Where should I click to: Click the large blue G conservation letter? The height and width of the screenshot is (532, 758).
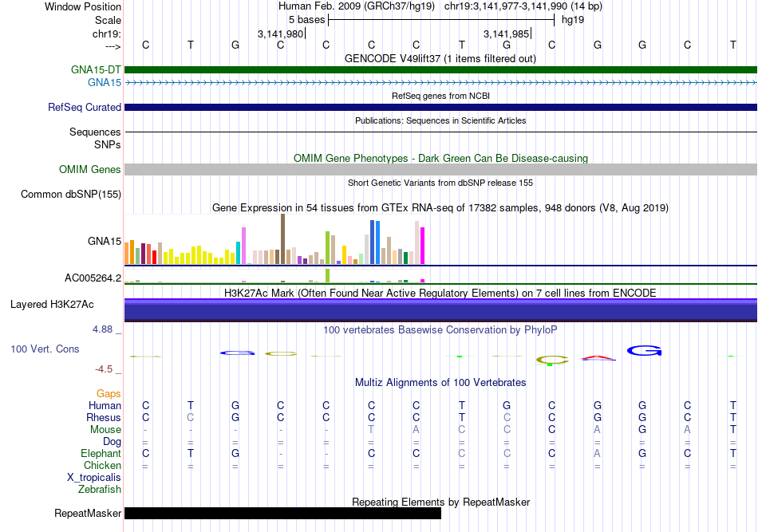pyautogui.click(x=645, y=351)
